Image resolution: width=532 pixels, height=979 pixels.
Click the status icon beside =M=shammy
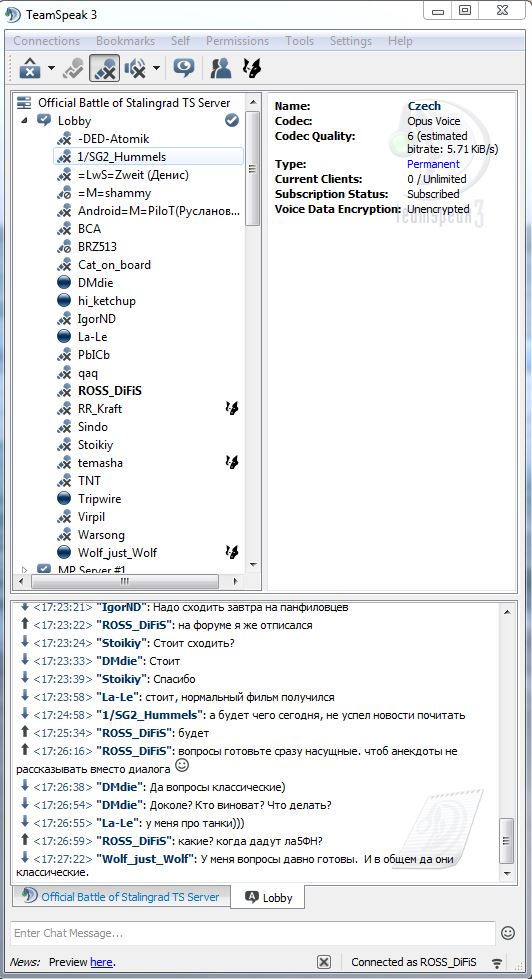tap(64, 193)
